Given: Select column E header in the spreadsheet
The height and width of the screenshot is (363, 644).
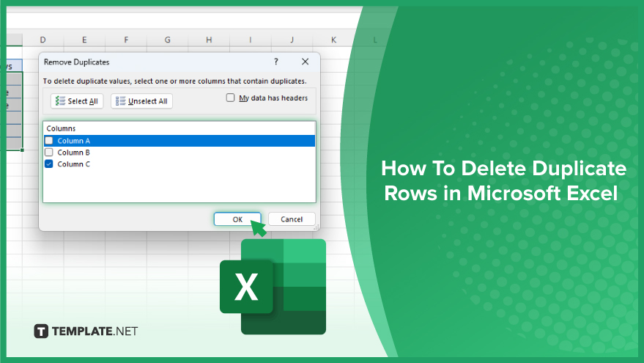Looking at the screenshot, I should pos(84,40).
